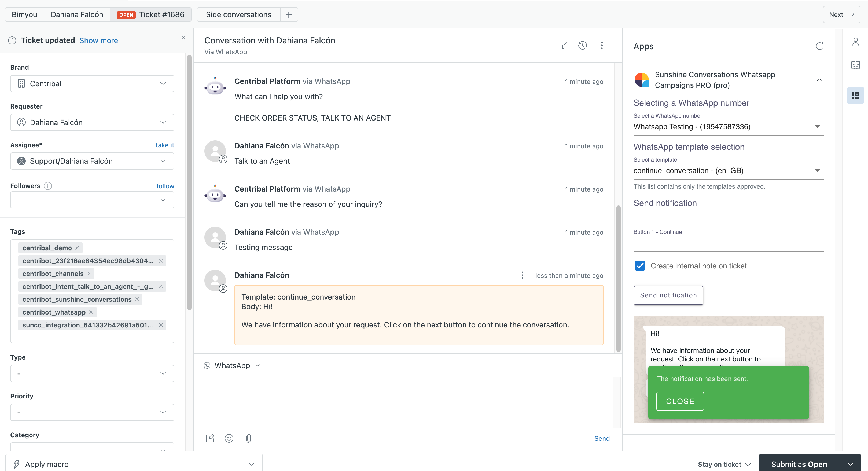Screen dimensions: 868x471
Task: Open the Dahiana Falcón tab
Action: (77, 14)
